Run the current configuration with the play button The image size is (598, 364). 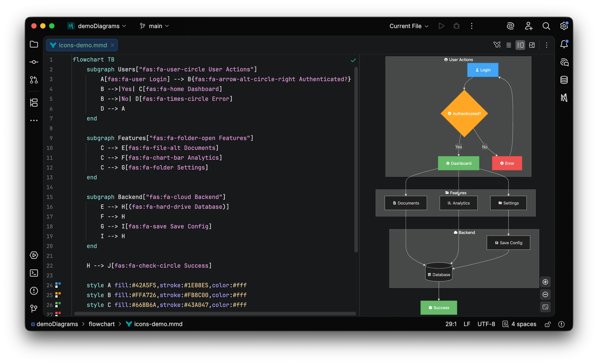(x=441, y=26)
